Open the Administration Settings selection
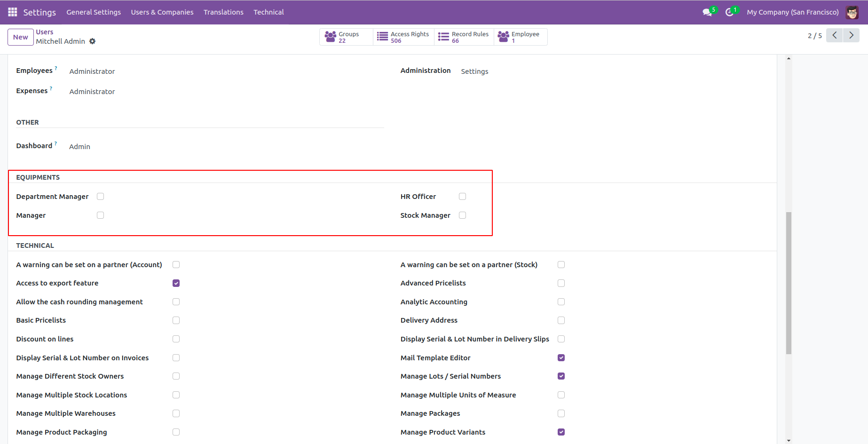Image resolution: width=868 pixels, height=444 pixels. coord(474,71)
